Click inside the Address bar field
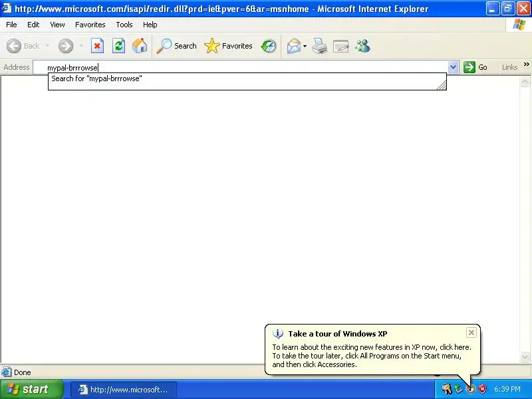This screenshot has width=532, height=399. [x=240, y=67]
